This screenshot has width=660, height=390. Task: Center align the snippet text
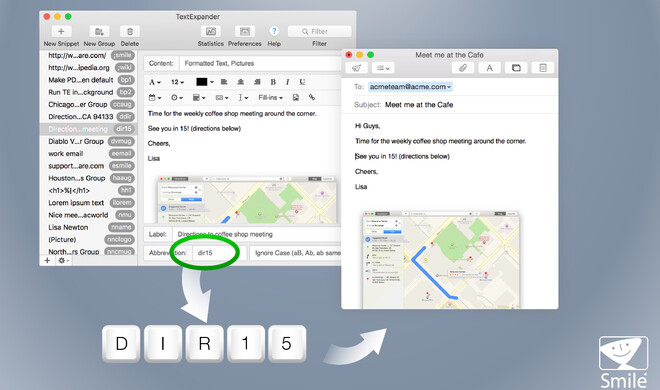[x=240, y=82]
